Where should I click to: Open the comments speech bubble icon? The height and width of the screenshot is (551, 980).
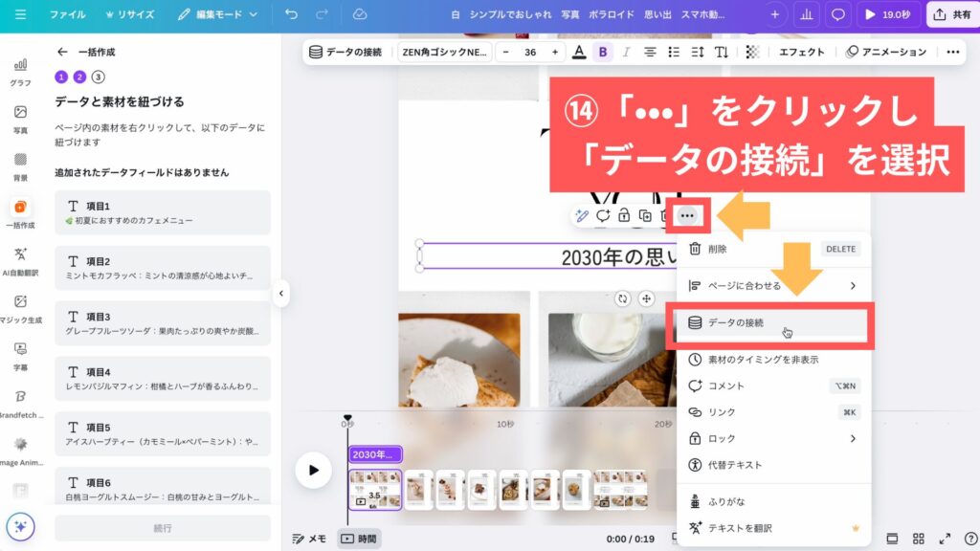pos(838,14)
